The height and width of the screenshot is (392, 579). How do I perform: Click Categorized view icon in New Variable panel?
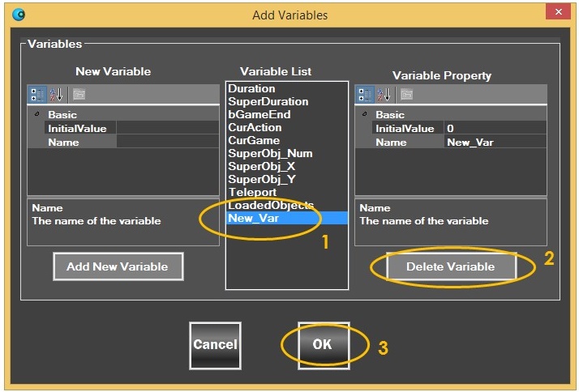coord(37,95)
